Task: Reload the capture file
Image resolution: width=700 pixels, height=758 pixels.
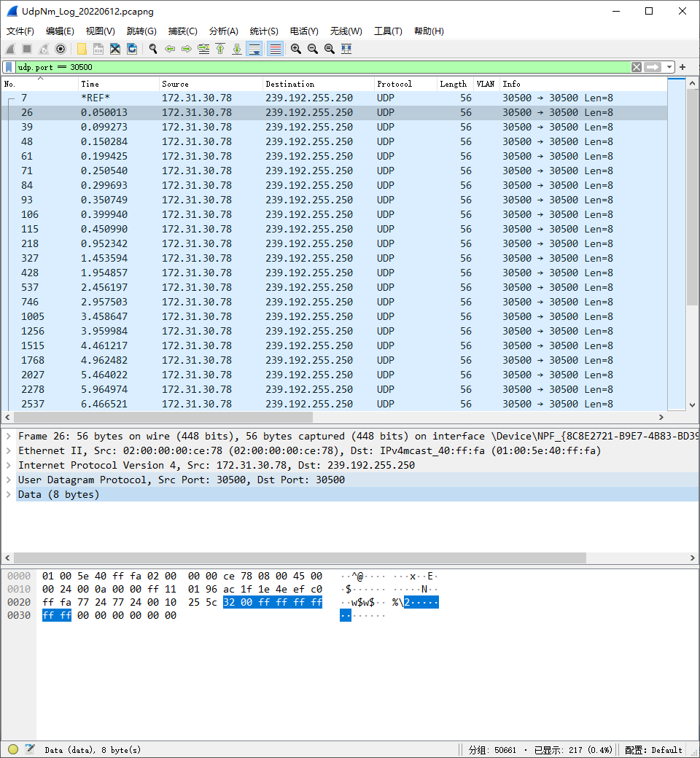Action: (132, 49)
